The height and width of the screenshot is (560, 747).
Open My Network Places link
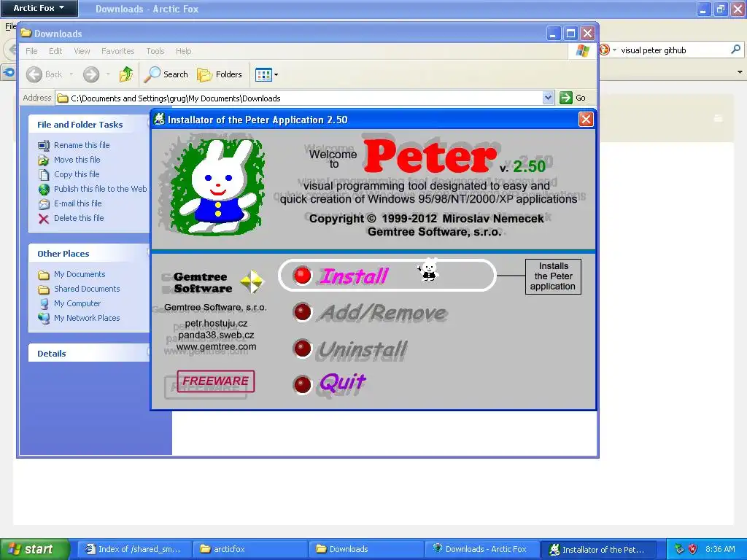(x=87, y=318)
